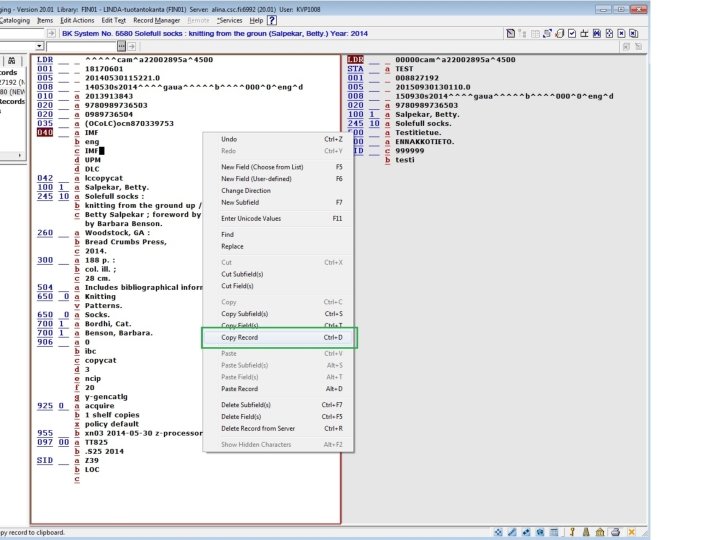
Task: Choose Undo from context menu
Action: click(x=278, y=139)
